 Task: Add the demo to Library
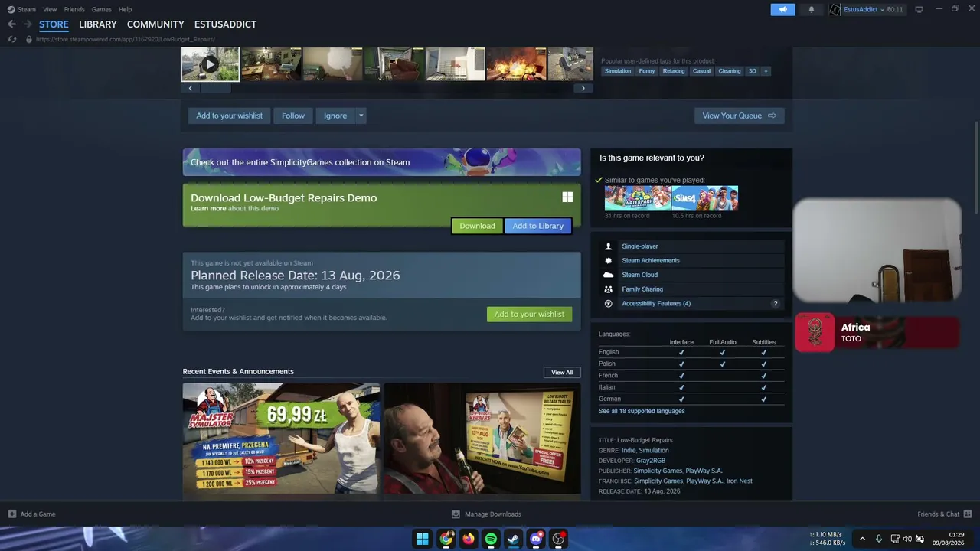[x=537, y=226]
